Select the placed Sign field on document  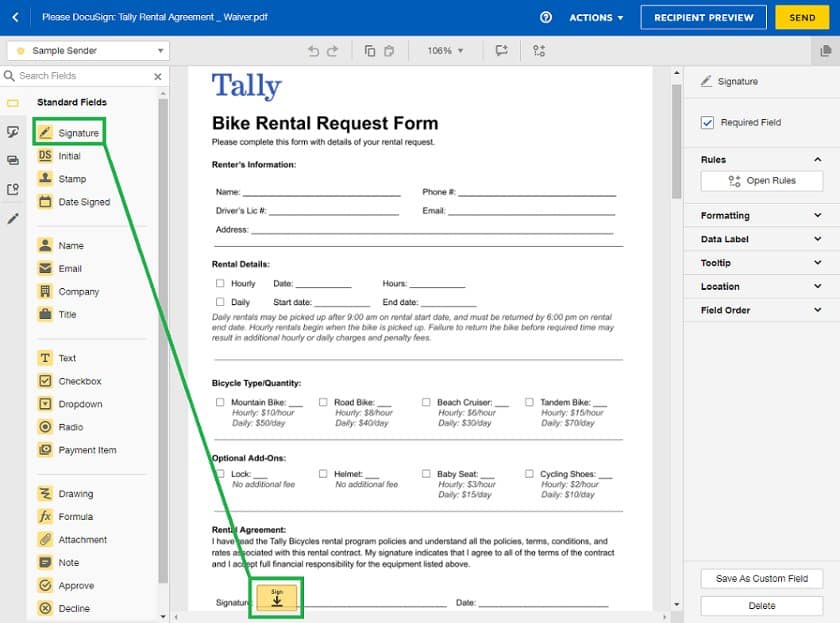tap(276, 597)
